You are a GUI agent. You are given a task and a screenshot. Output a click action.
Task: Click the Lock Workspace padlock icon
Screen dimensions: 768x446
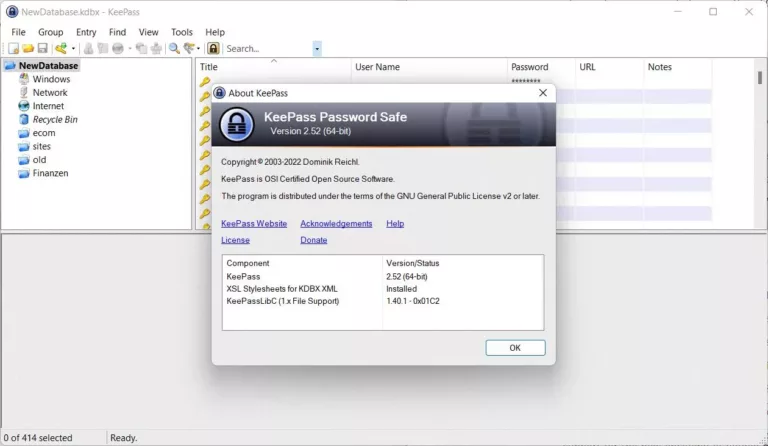[213, 48]
